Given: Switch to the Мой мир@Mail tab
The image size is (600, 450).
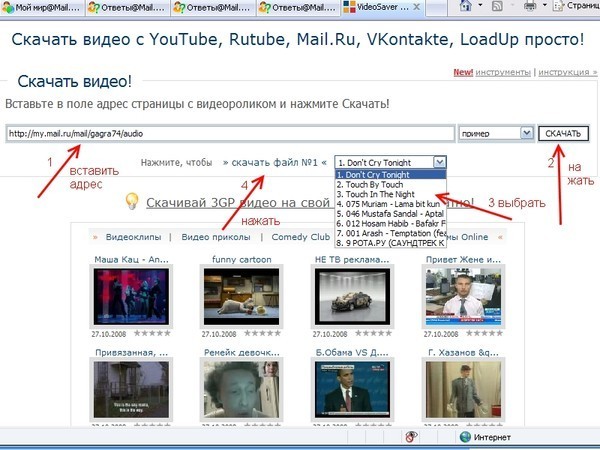Looking at the screenshot, I should click(42, 8).
